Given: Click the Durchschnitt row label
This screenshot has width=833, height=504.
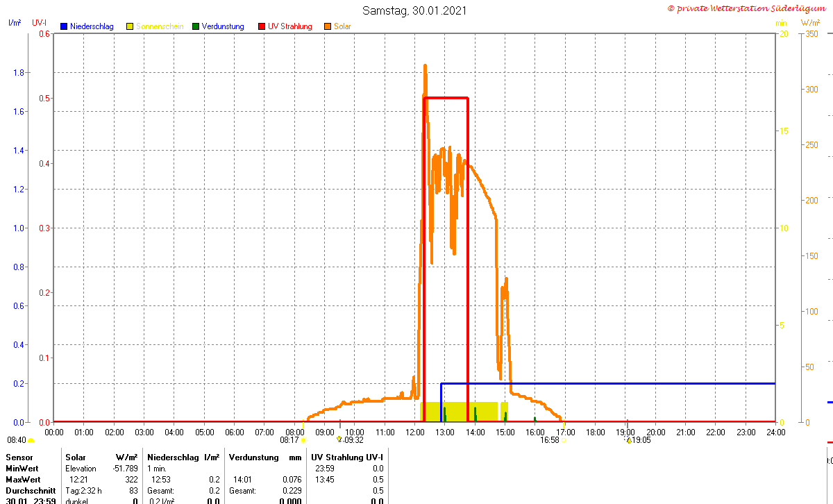Looking at the screenshot, I should 28,491.
